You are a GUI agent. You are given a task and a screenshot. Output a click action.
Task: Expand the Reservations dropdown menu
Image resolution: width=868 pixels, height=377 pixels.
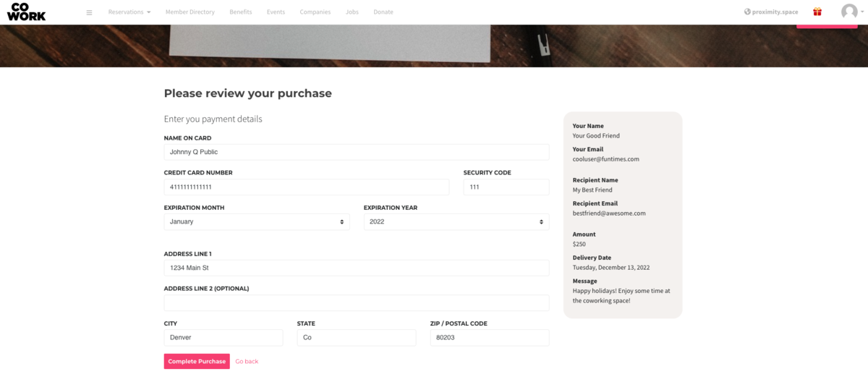tap(129, 12)
